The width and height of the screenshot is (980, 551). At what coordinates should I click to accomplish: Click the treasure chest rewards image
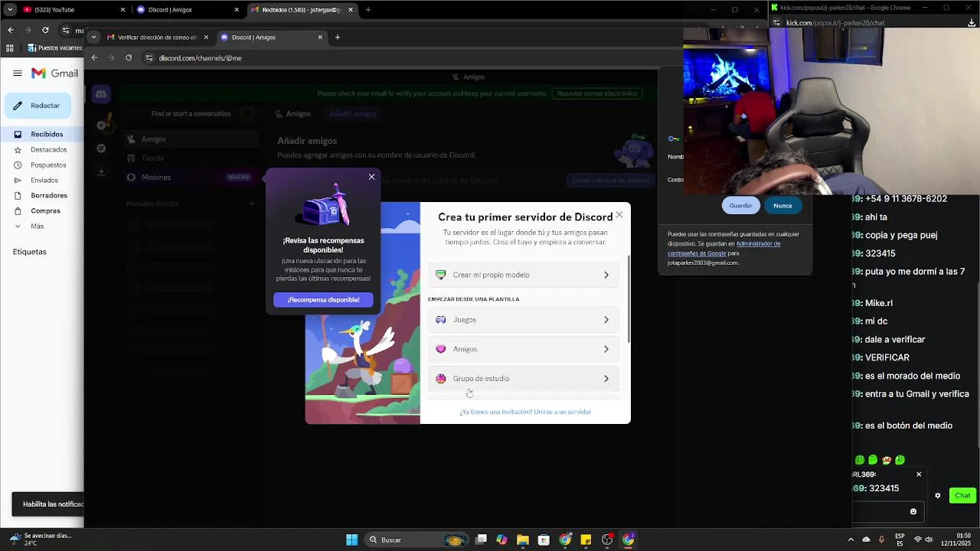click(x=323, y=206)
